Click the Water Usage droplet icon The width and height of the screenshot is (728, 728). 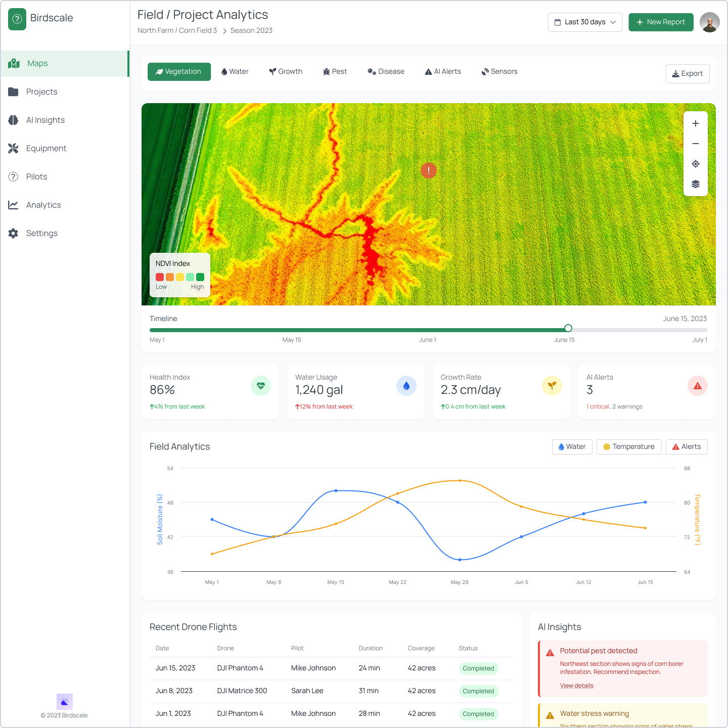406,386
